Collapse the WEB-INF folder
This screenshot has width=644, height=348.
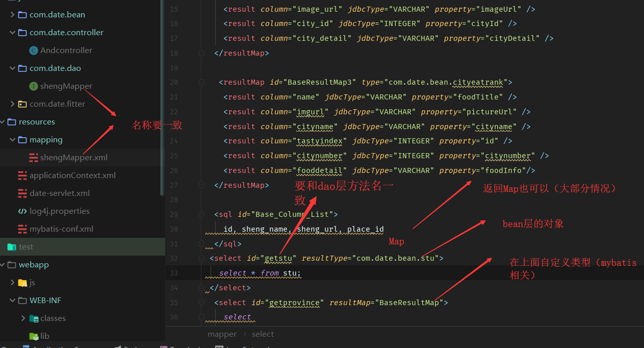[x=13, y=301]
